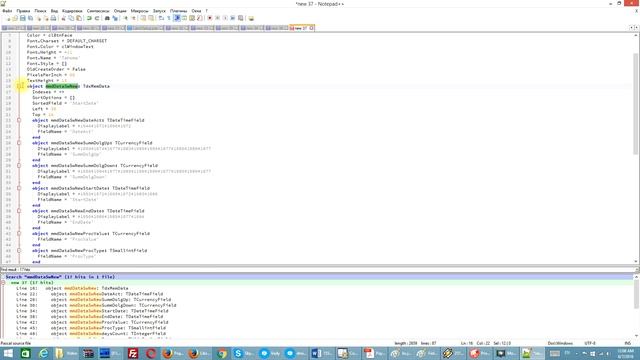Screen dimensions: 640x360
Task: Cut selected text with scissors icon
Action: coord(63,18)
